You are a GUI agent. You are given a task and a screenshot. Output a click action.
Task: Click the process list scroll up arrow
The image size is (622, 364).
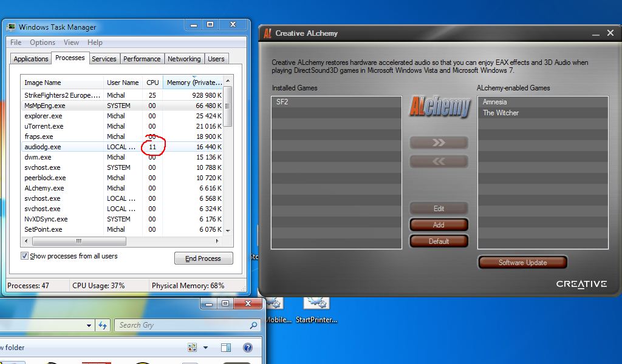pos(228,81)
